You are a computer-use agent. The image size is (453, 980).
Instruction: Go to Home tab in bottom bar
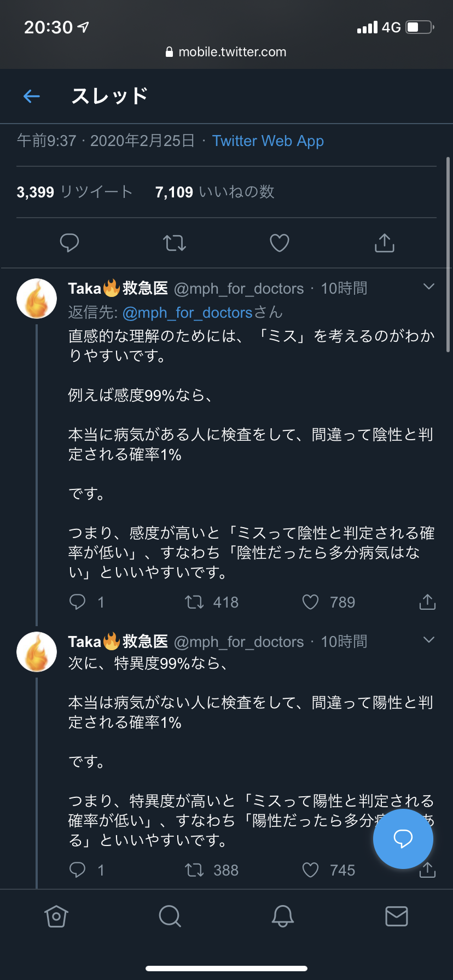point(56,916)
